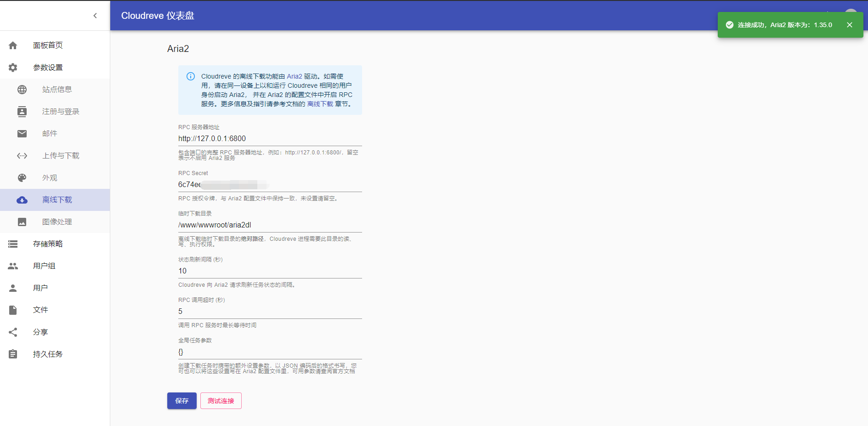Focus the 全局任务参数 JSON field
868x426 pixels.
click(270, 352)
